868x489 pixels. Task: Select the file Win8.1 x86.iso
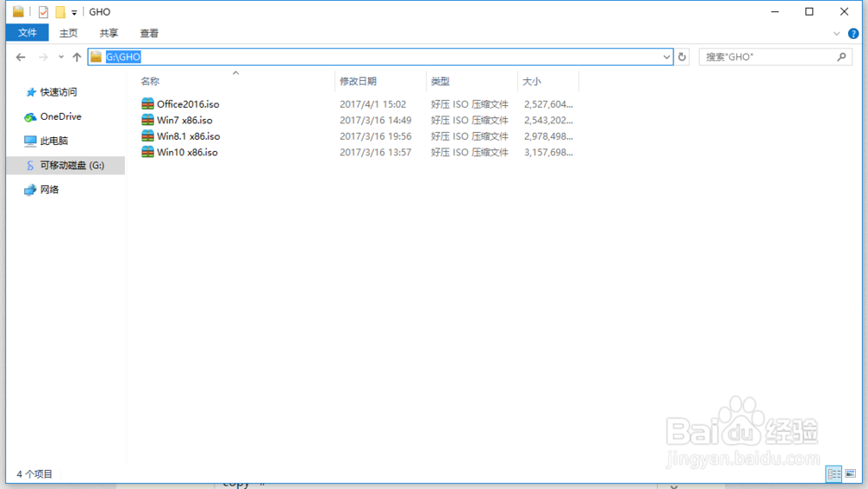coord(188,136)
